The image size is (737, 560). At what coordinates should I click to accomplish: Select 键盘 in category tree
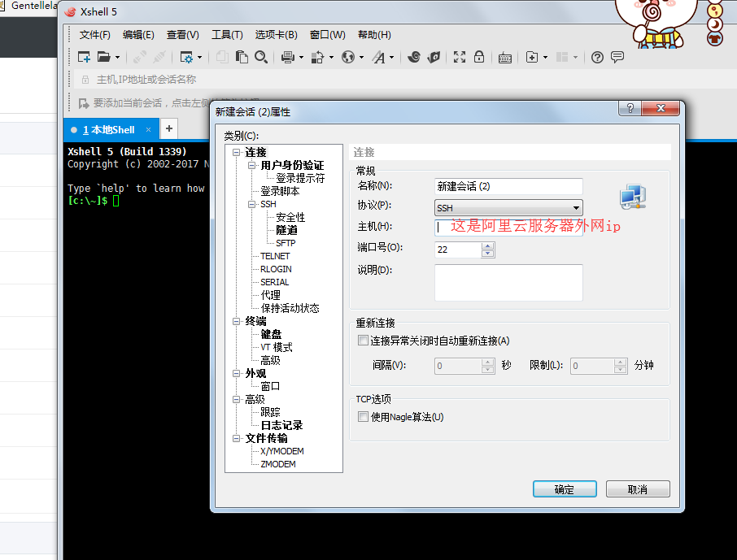click(271, 334)
